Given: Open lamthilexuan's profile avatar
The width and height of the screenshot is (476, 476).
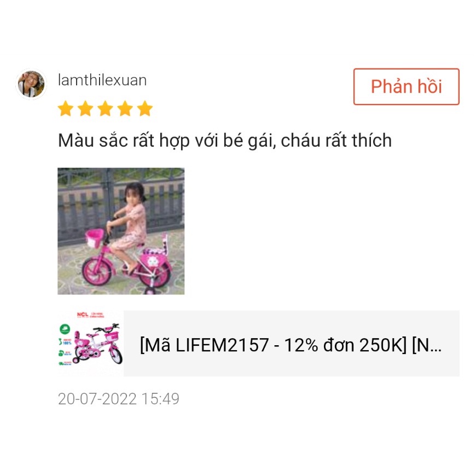Looking at the screenshot, I should [31, 84].
